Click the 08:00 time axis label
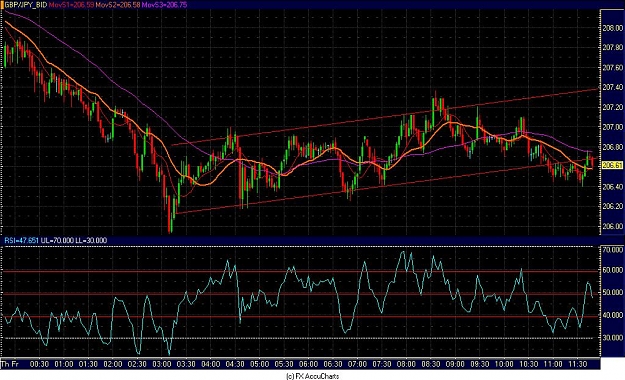The height and width of the screenshot is (380, 625). coord(406,364)
